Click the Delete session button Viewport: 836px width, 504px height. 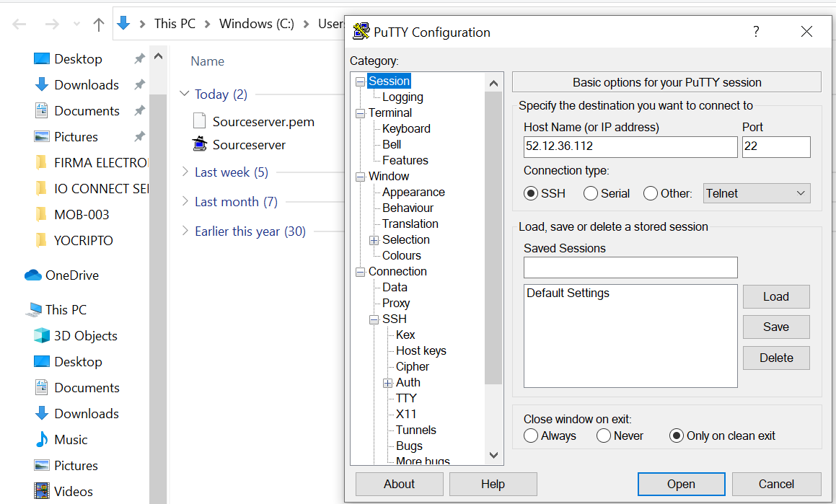coord(775,358)
